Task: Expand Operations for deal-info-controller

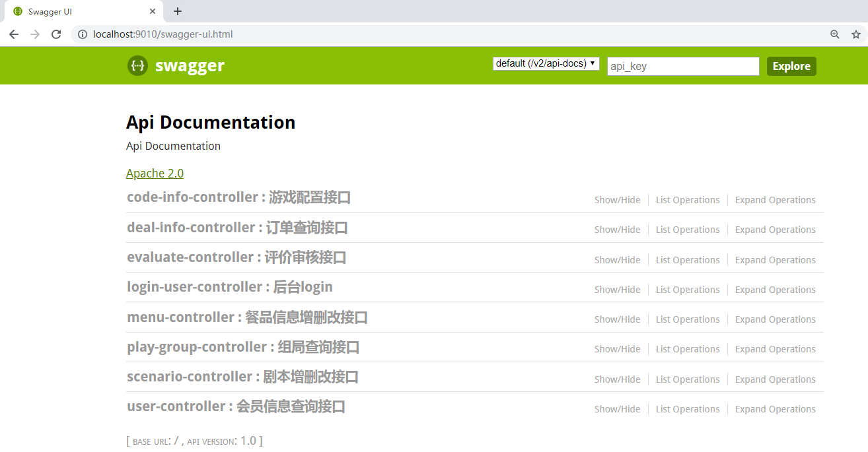Action: (776, 230)
